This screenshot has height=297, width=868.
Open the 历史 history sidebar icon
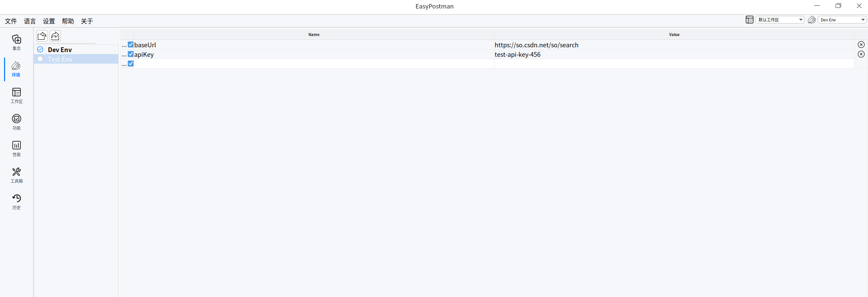click(16, 201)
